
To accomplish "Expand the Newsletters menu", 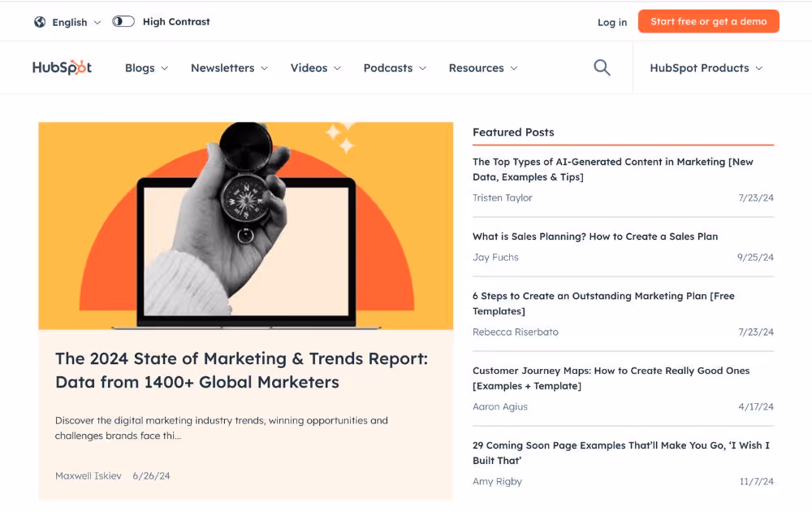I will point(230,68).
